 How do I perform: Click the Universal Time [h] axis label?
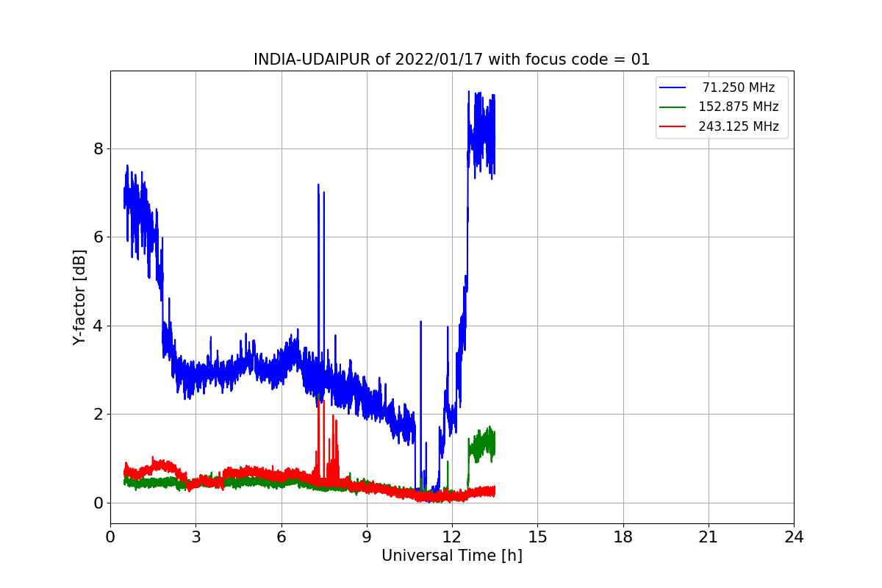(x=452, y=556)
